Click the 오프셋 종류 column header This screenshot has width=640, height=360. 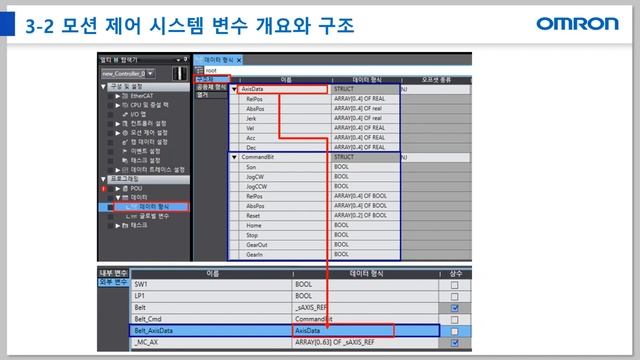(436, 80)
